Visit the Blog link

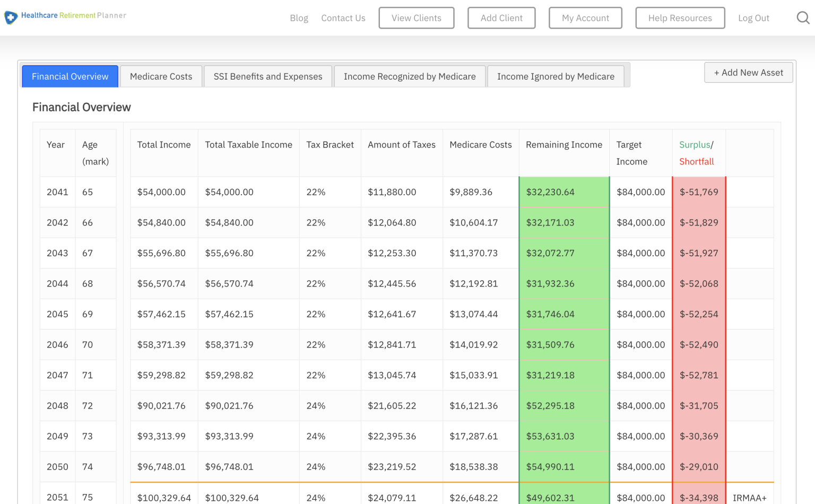tap(299, 18)
